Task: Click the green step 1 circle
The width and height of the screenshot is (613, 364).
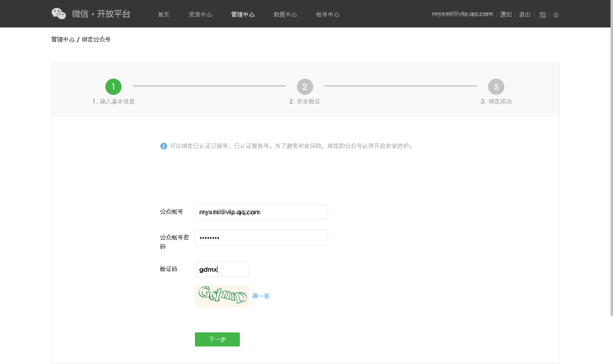Action: coord(113,87)
